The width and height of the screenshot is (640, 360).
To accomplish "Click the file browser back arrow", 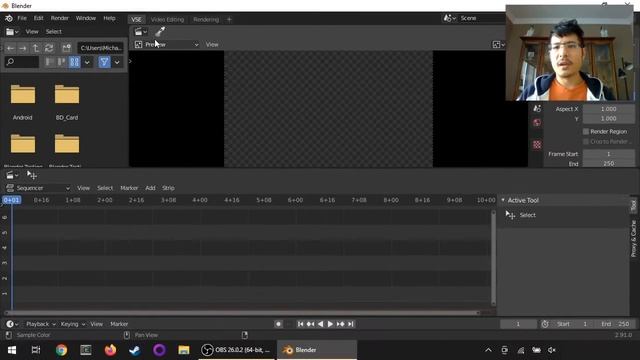I will point(11,48).
